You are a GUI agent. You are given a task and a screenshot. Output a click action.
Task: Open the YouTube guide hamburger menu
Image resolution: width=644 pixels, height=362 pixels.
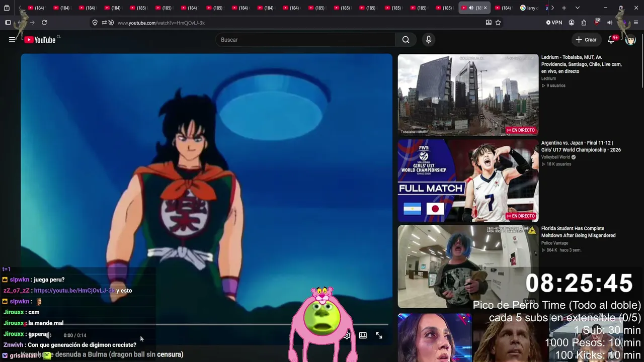(x=12, y=40)
